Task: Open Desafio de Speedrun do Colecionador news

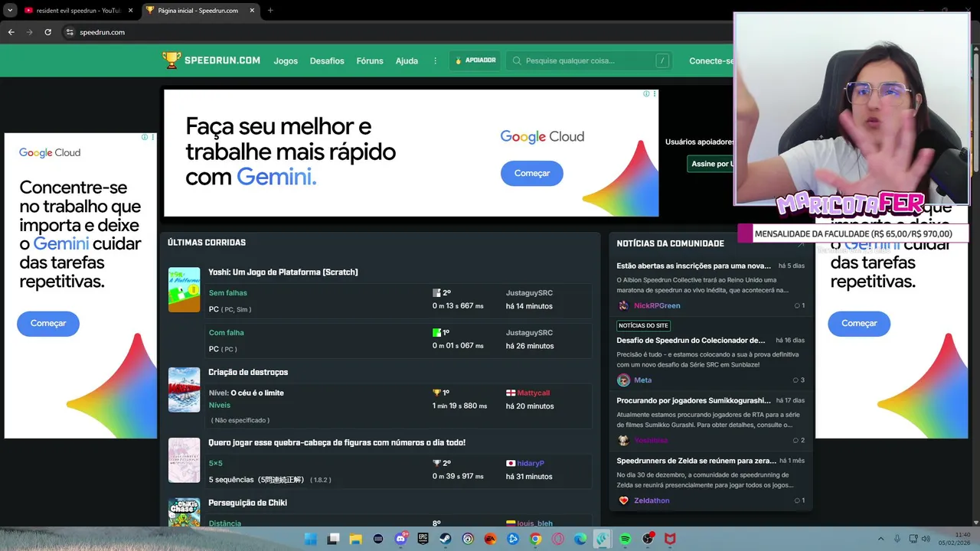Action: 691,341
